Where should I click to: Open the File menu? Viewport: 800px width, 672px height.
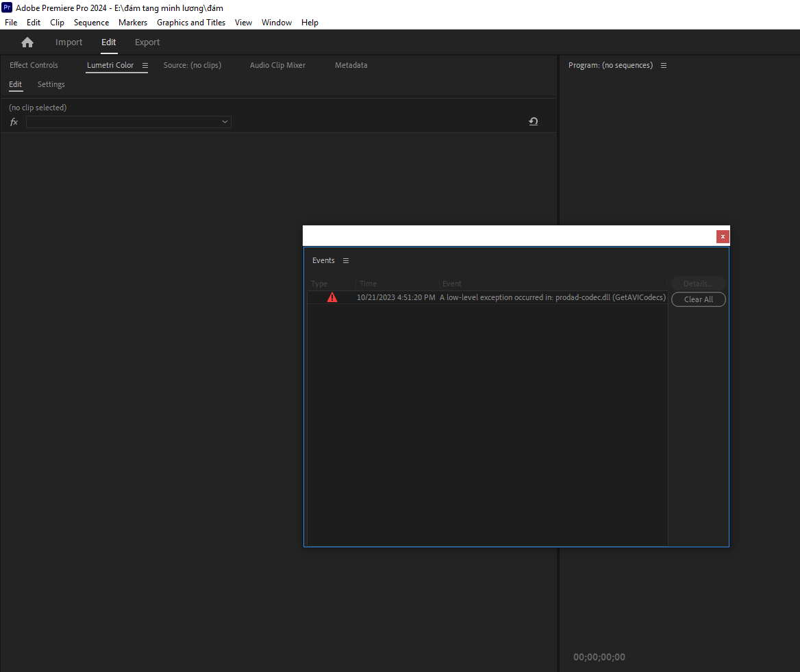click(10, 22)
